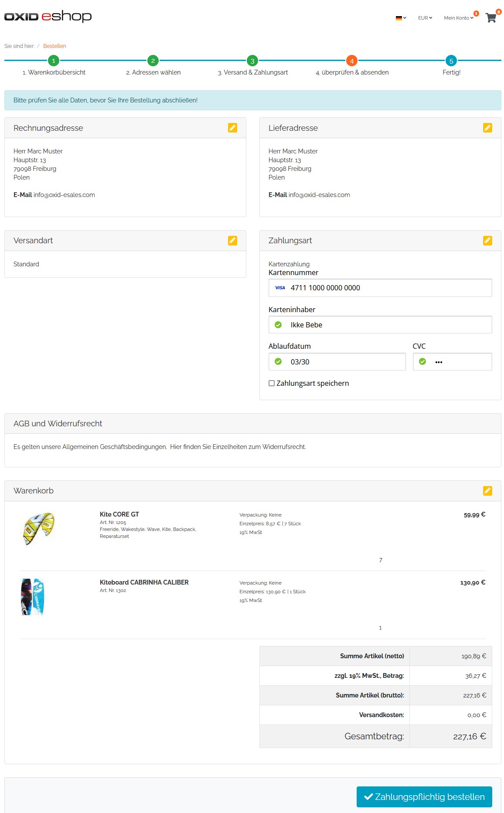Expand the EUR currency dropdown
504x813 pixels.
[425, 18]
